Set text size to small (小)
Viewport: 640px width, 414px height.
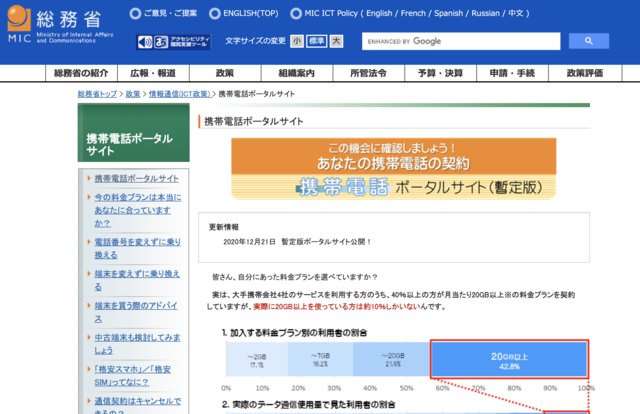[297, 42]
